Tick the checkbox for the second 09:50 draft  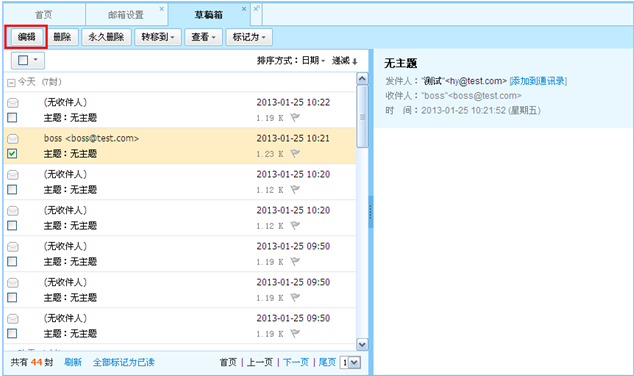point(12,298)
